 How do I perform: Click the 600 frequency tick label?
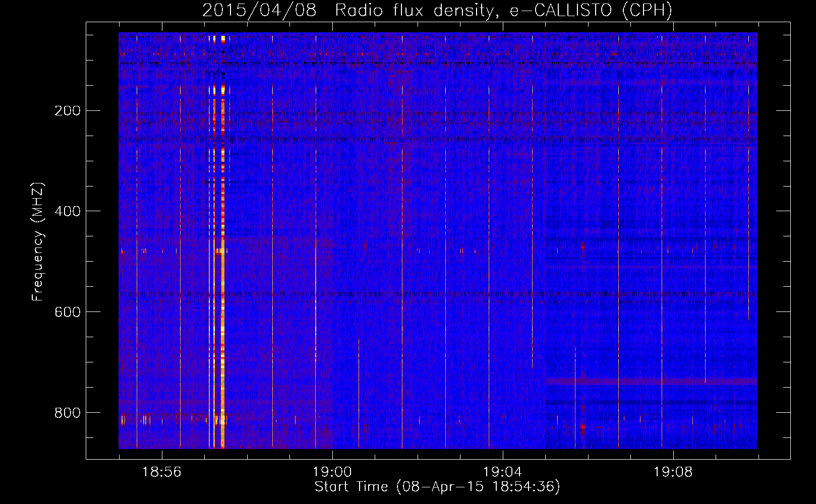(x=68, y=312)
